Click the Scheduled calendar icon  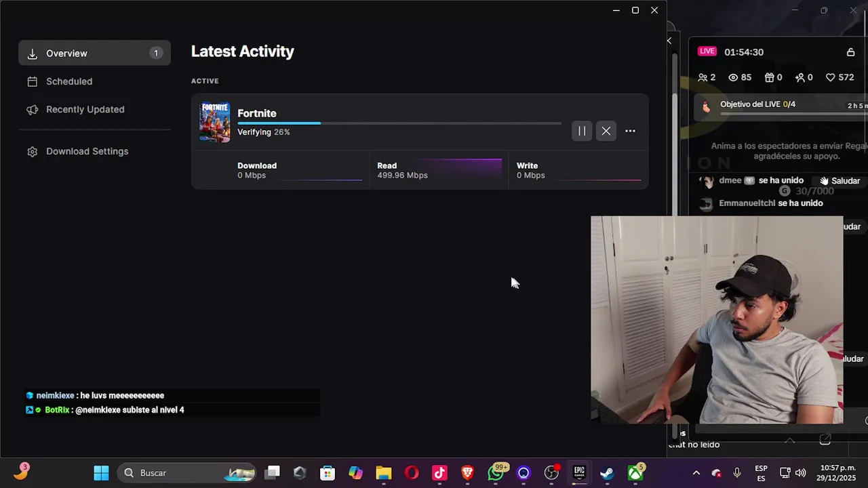[32, 81]
